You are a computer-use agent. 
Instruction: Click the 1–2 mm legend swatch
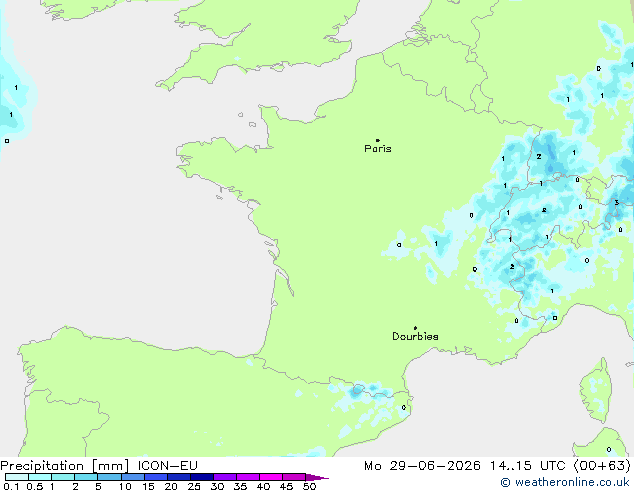click(63, 477)
